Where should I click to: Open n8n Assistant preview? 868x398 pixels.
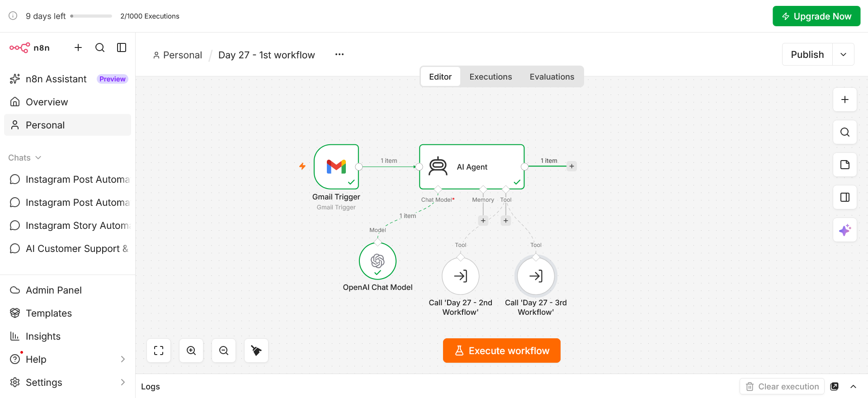click(69, 79)
